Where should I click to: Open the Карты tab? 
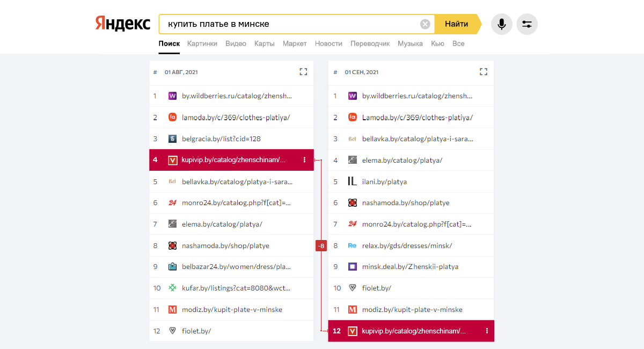click(265, 43)
